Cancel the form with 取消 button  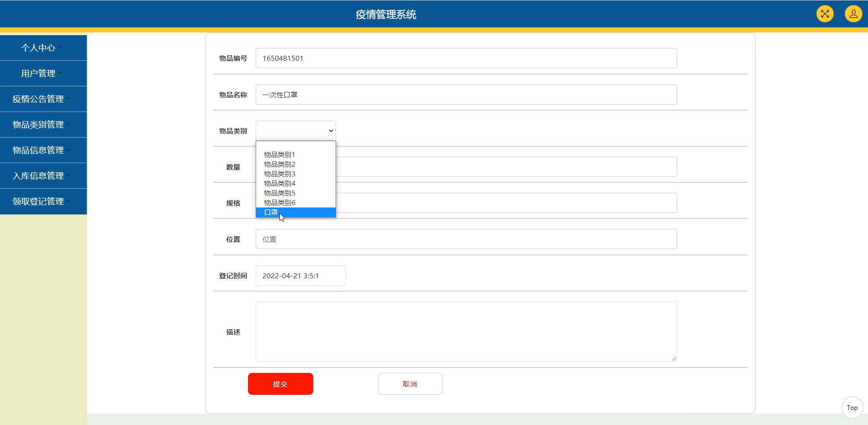click(x=410, y=384)
